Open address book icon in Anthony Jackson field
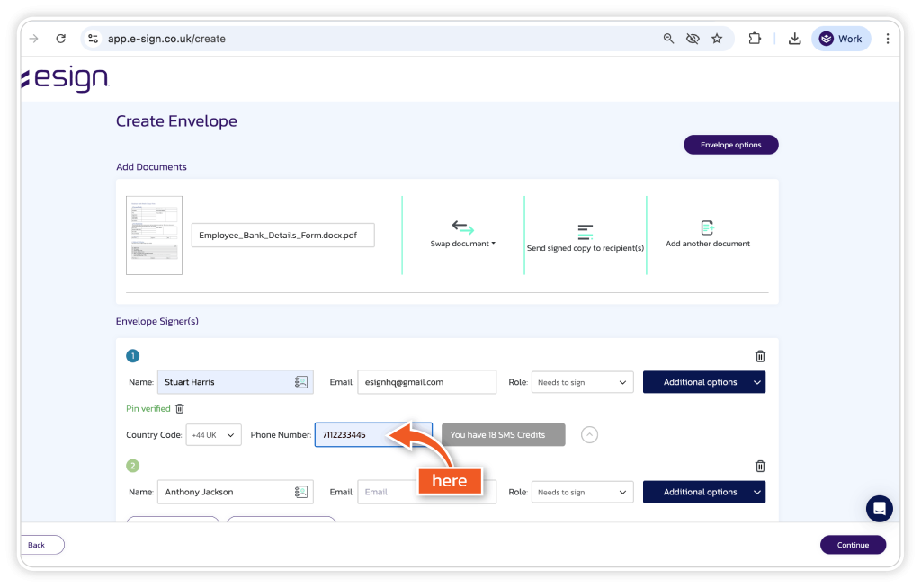Image resolution: width=921 pixels, height=588 pixels. coord(301,492)
